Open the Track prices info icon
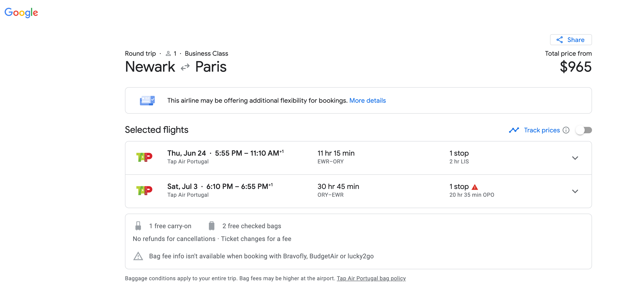The height and width of the screenshot is (288, 644). 566,130
